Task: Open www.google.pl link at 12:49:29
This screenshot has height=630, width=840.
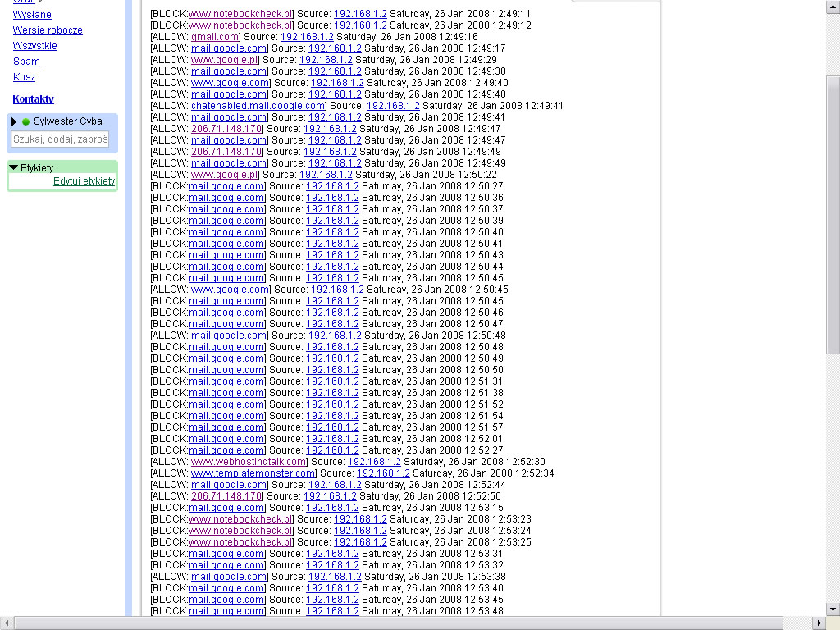Action: point(225,59)
